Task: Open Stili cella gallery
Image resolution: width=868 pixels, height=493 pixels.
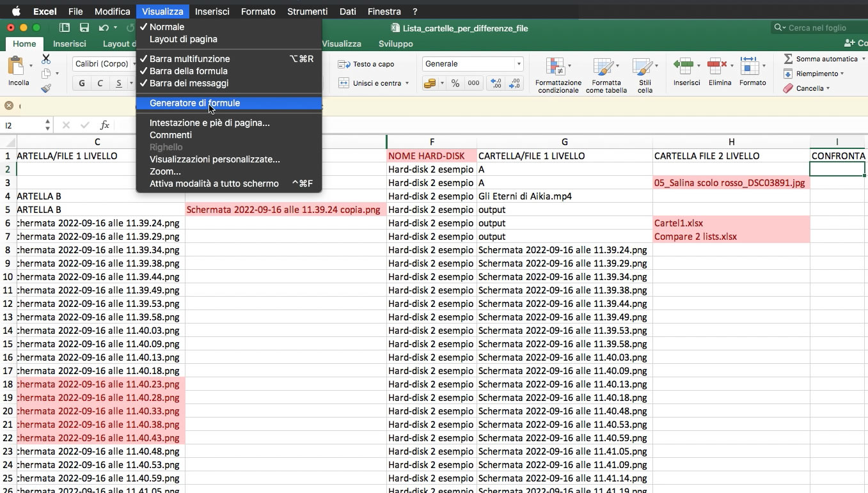Action: (x=645, y=75)
